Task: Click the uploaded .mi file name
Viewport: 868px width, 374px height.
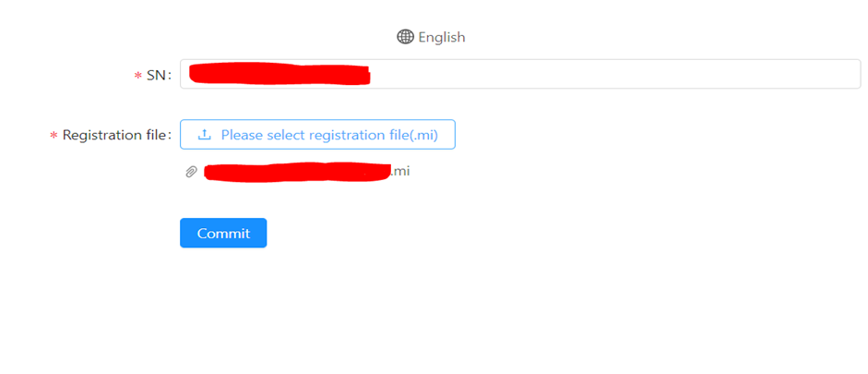Action: [306, 172]
